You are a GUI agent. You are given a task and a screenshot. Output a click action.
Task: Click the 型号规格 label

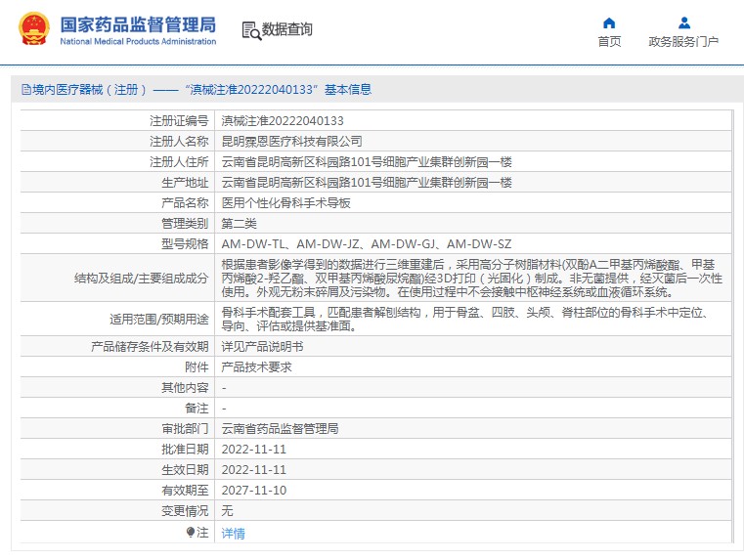pos(185,244)
